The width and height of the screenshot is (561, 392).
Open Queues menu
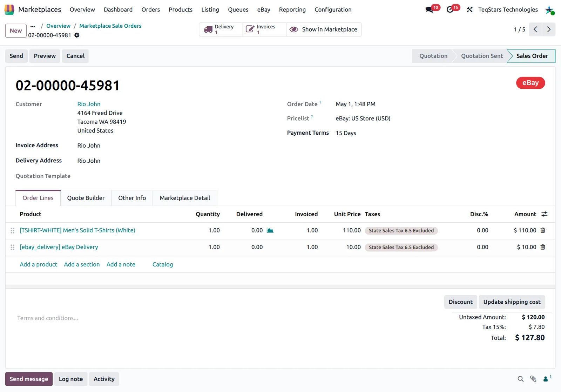coord(238,9)
